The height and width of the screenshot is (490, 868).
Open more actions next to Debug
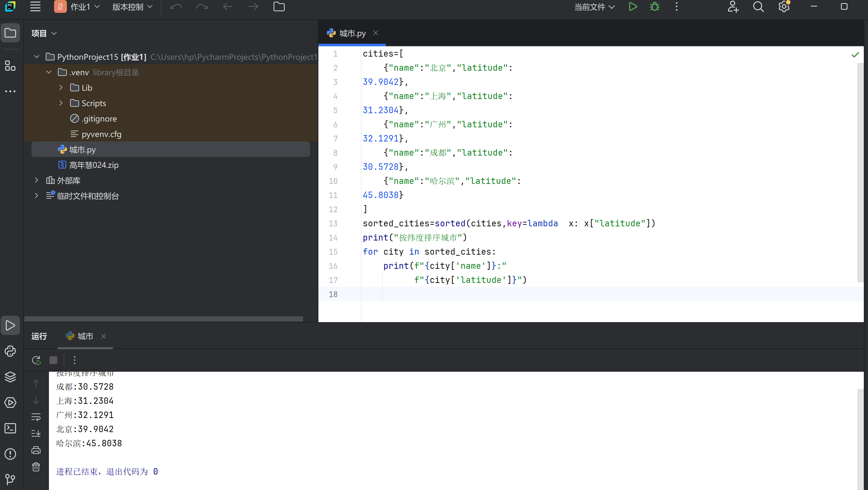coord(677,7)
